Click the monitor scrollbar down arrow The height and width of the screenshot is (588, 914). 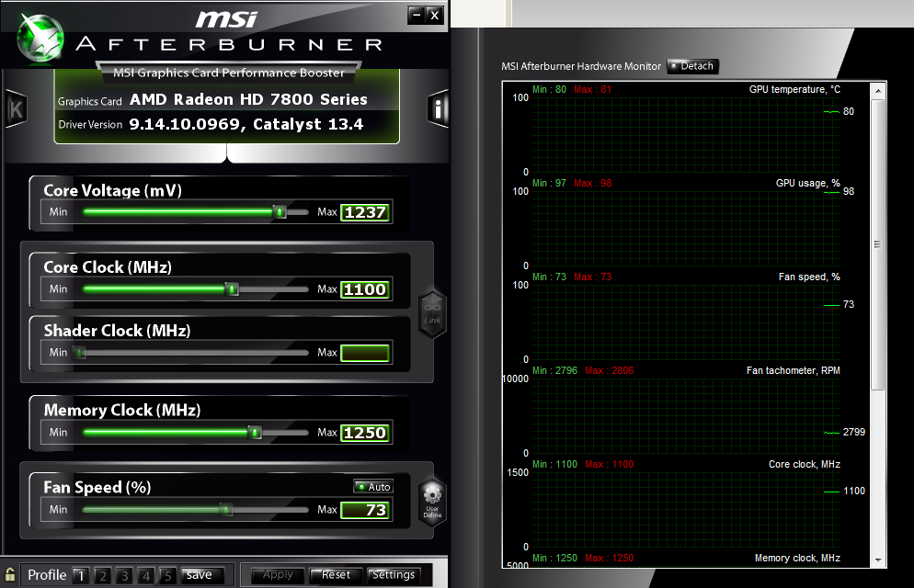[x=878, y=560]
